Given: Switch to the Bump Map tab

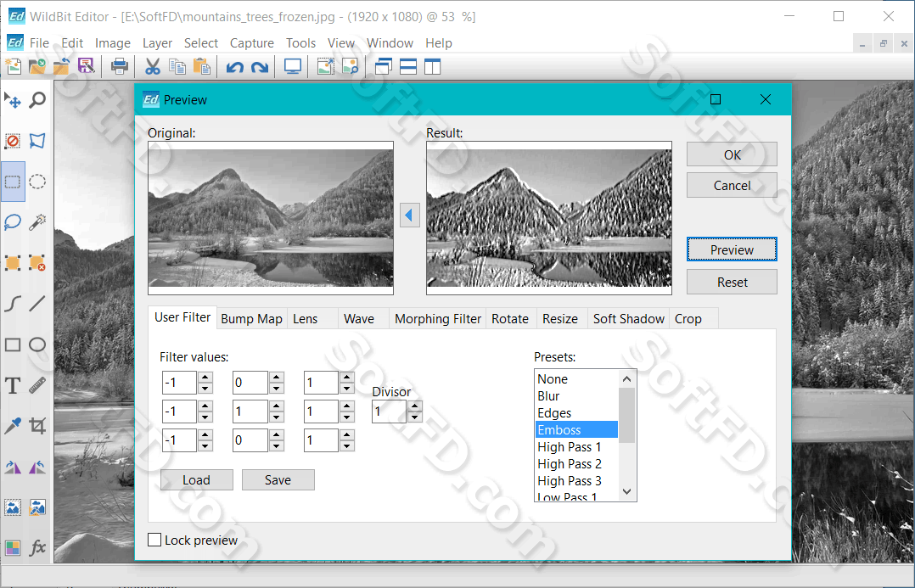Looking at the screenshot, I should tap(251, 318).
